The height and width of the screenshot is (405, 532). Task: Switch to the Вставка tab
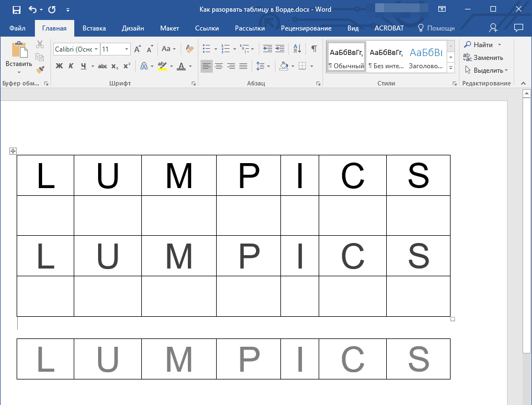point(94,28)
